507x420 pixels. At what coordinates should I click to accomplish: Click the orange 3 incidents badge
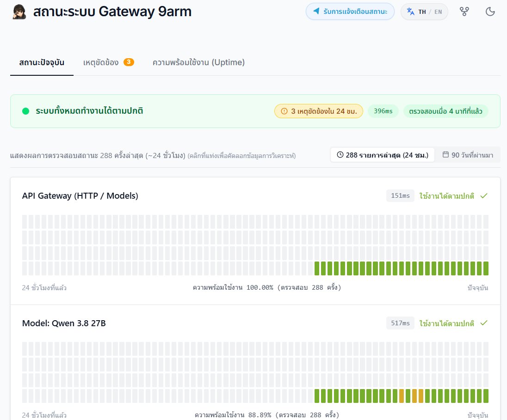tap(129, 62)
